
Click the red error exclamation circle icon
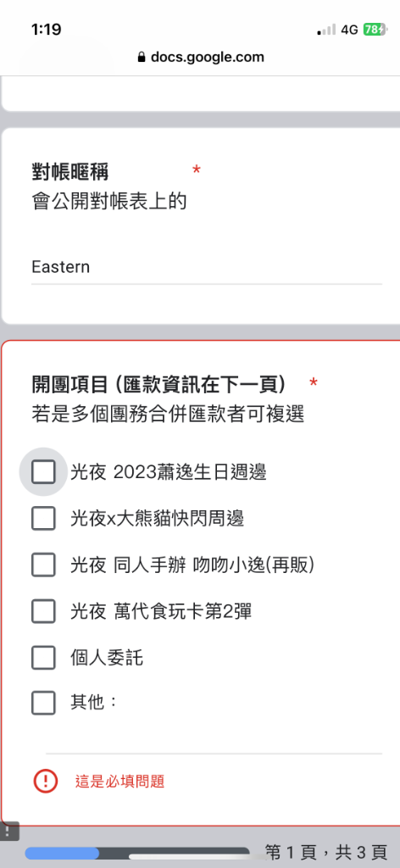point(46,781)
